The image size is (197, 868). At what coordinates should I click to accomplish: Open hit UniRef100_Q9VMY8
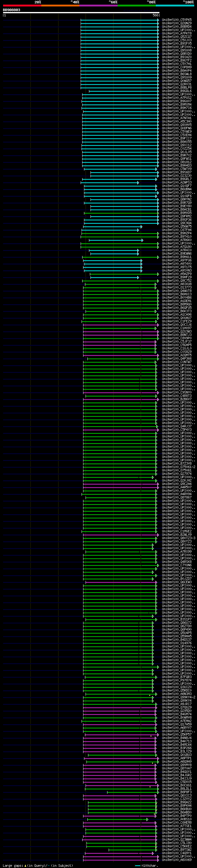click(x=177, y=765)
